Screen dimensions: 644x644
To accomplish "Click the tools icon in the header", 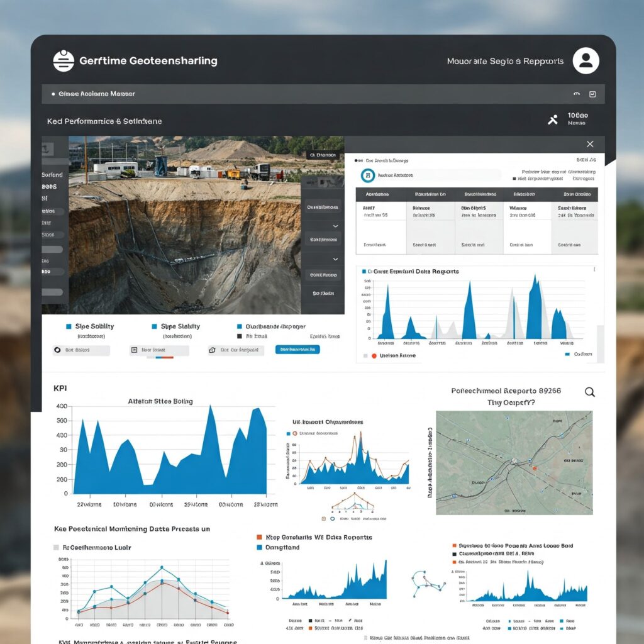I will (553, 119).
